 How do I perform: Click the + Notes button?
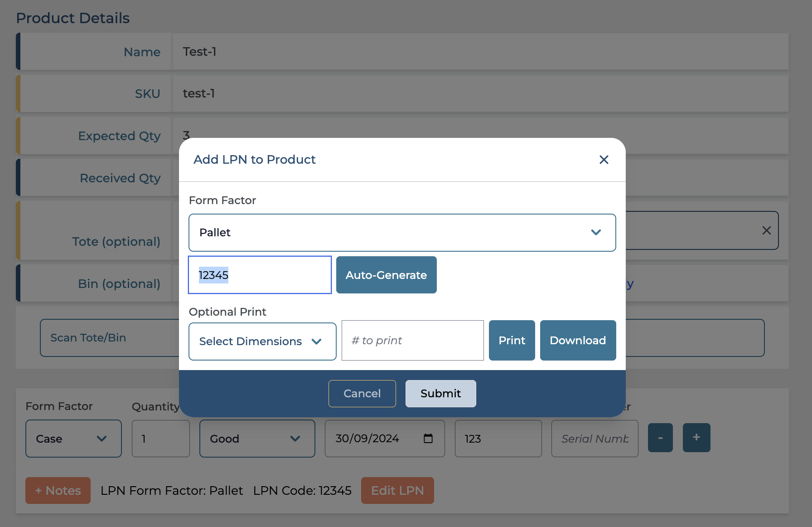coord(58,491)
